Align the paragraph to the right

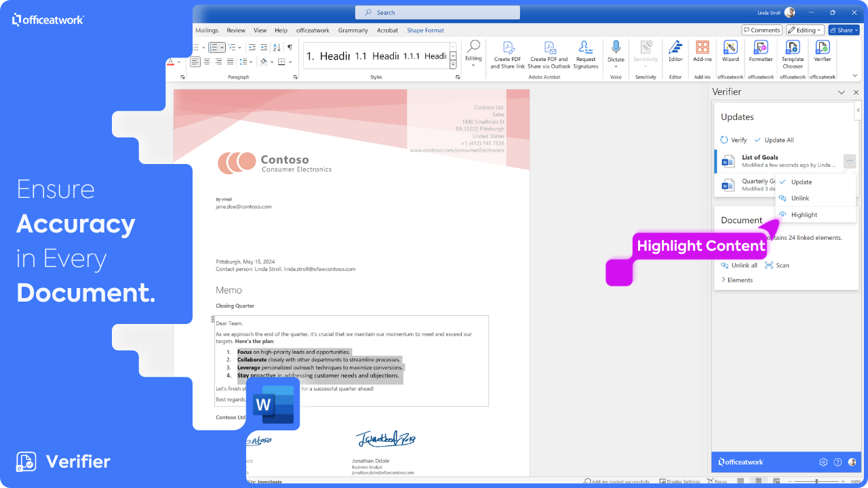[218, 62]
